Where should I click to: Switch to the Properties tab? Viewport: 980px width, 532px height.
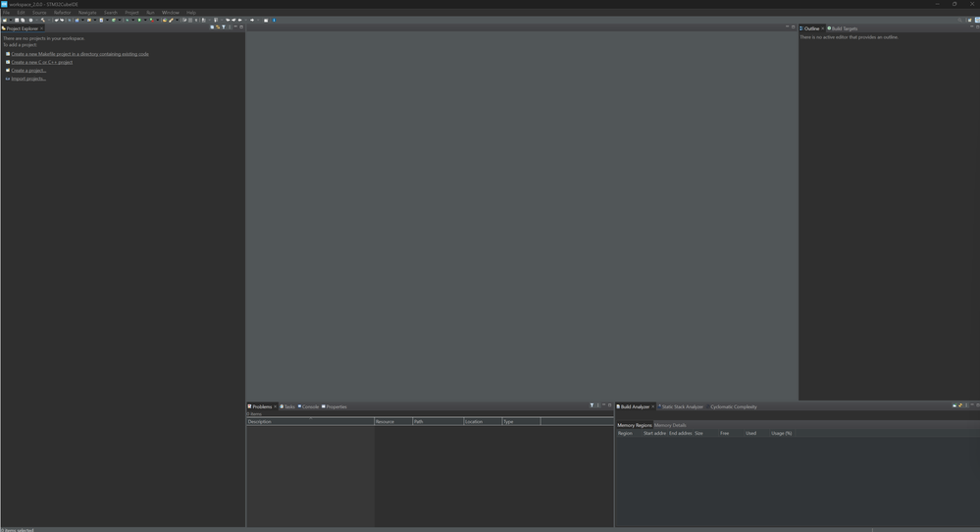[335, 406]
